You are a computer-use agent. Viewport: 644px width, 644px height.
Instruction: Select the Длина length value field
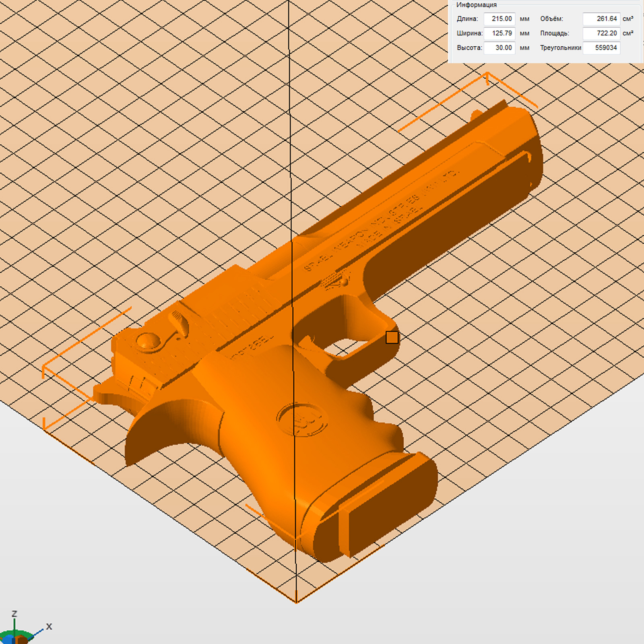[499, 19]
